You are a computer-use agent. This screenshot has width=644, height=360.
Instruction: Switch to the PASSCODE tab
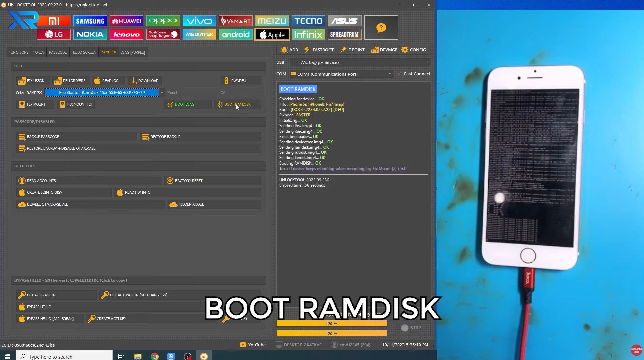tap(58, 52)
